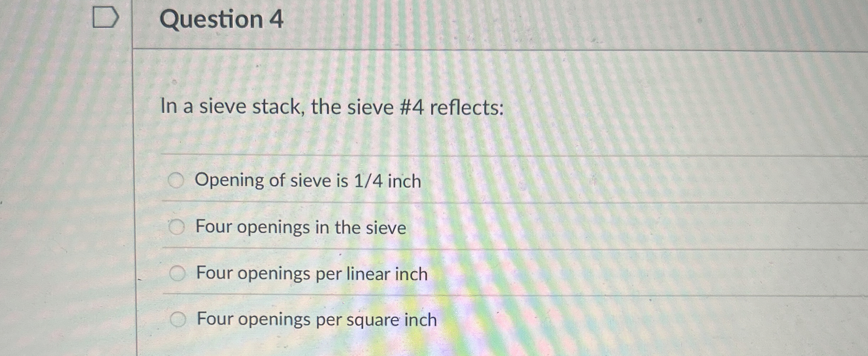The width and height of the screenshot is (868, 356).
Task: Click the third answer option label
Action: (x=311, y=273)
